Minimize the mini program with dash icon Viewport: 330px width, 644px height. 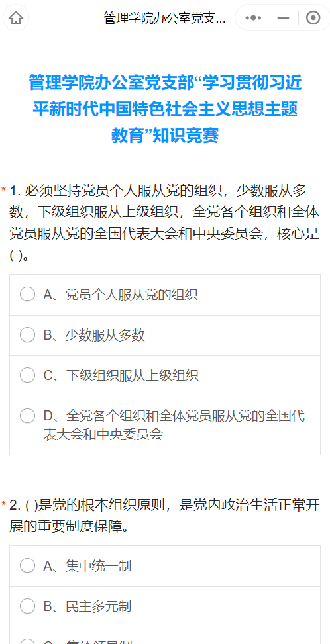pyautogui.click(x=283, y=18)
